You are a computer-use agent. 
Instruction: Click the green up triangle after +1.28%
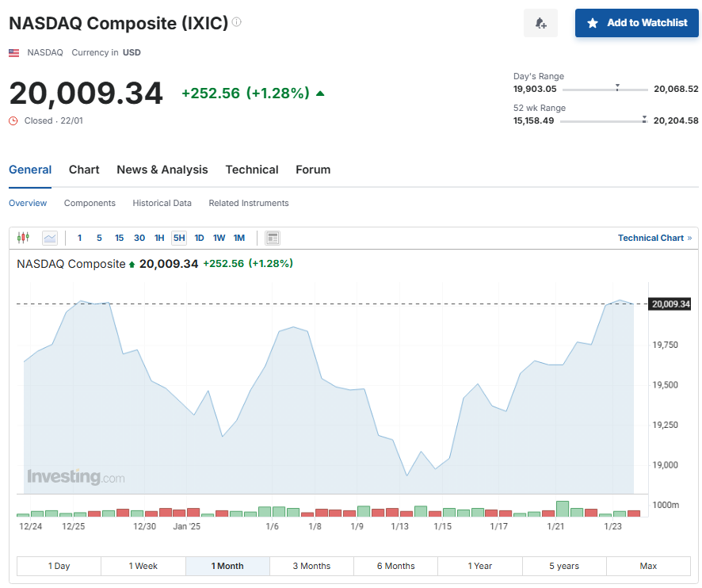tap(320, 94)
